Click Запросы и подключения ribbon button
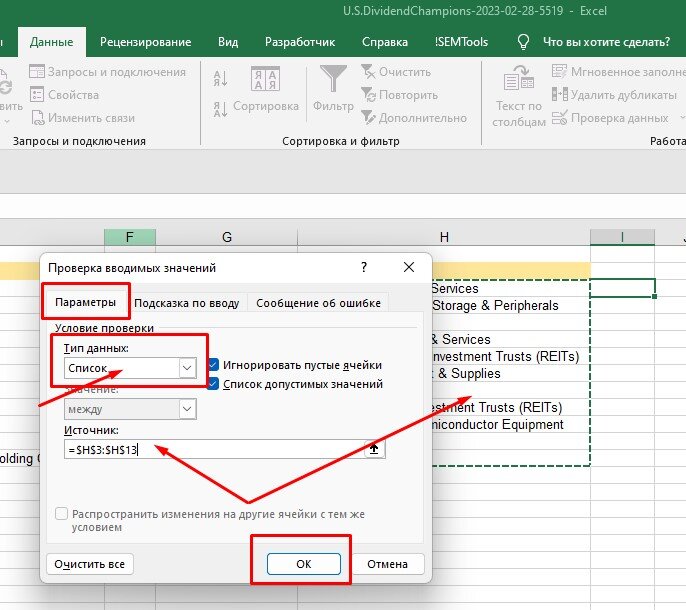 (108, 72)
